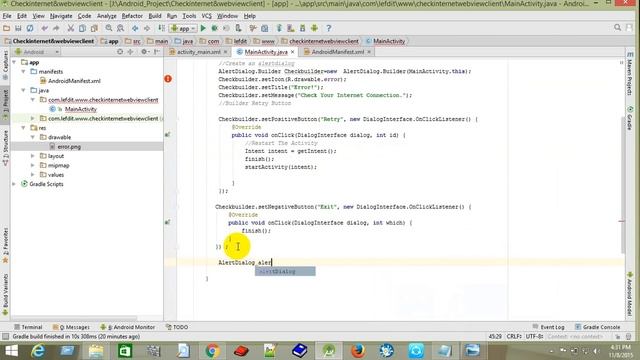Click the Forward navigation arrow icon
The width and height of the screenshot is (640, 360).
(147, 28)
